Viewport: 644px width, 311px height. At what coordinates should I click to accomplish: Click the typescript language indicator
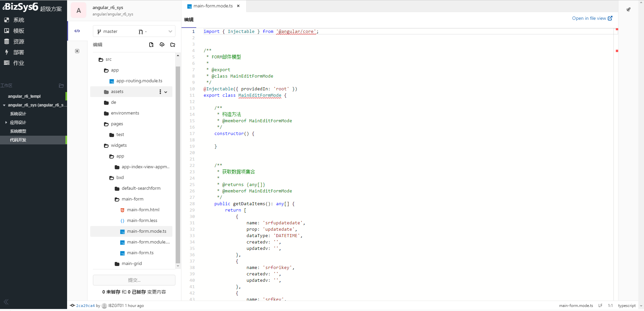(x=627, y=306)
